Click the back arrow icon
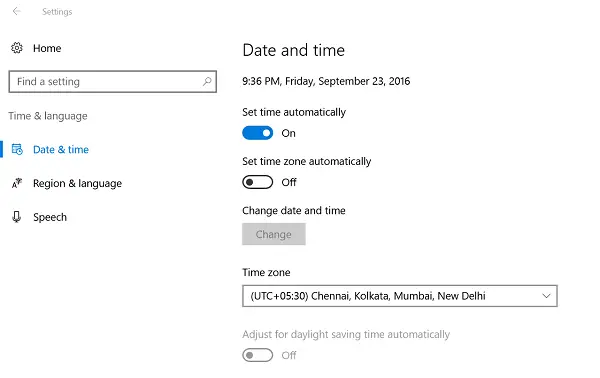This screenshot has width=600, height=378. [x=16, y=11]
